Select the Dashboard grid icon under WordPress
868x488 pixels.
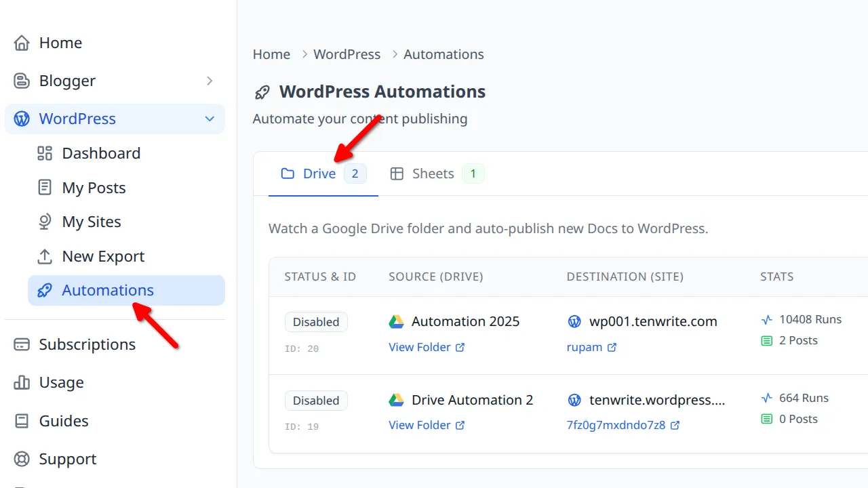point(45,152)
